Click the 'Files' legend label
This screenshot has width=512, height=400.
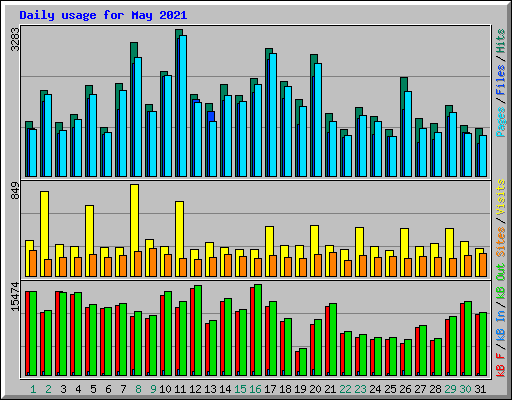[x=501, y=80]
